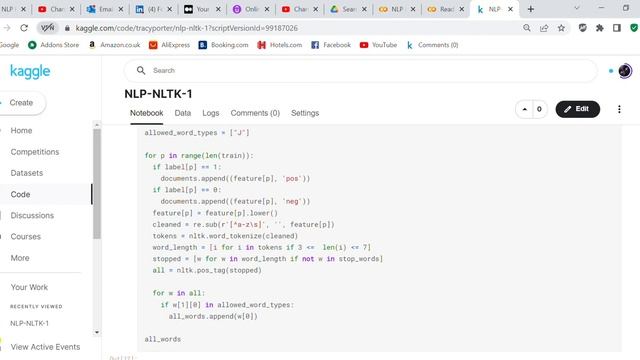640x360 pixels.
Task: Click the Edit notebook button
Action: click(x=578, y=109)
